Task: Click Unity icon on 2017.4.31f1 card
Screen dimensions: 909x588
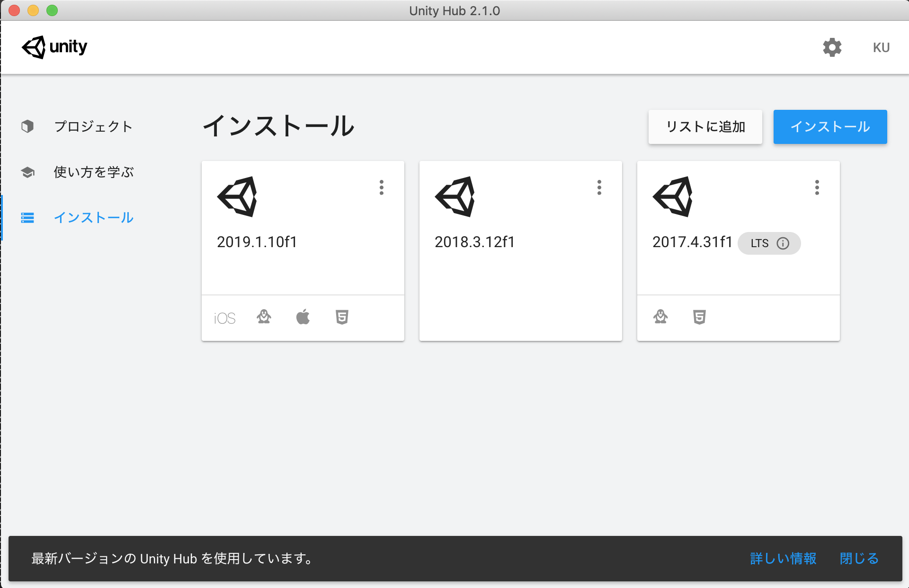Action: pyautogui.click(x=673, y=196)
